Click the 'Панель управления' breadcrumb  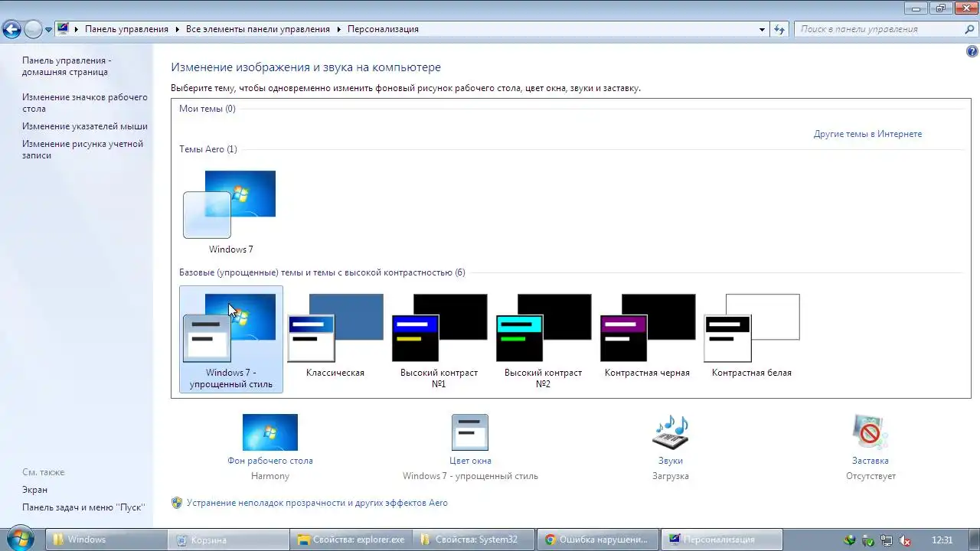126,29
